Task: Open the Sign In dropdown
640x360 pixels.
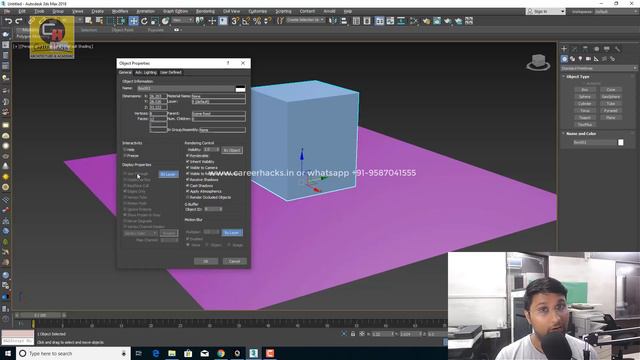Action: pos(546,11)
